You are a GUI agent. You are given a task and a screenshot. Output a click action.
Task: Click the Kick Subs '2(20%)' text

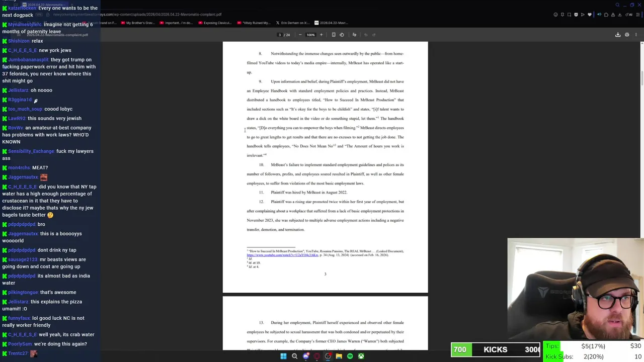(x=594, y=356)
